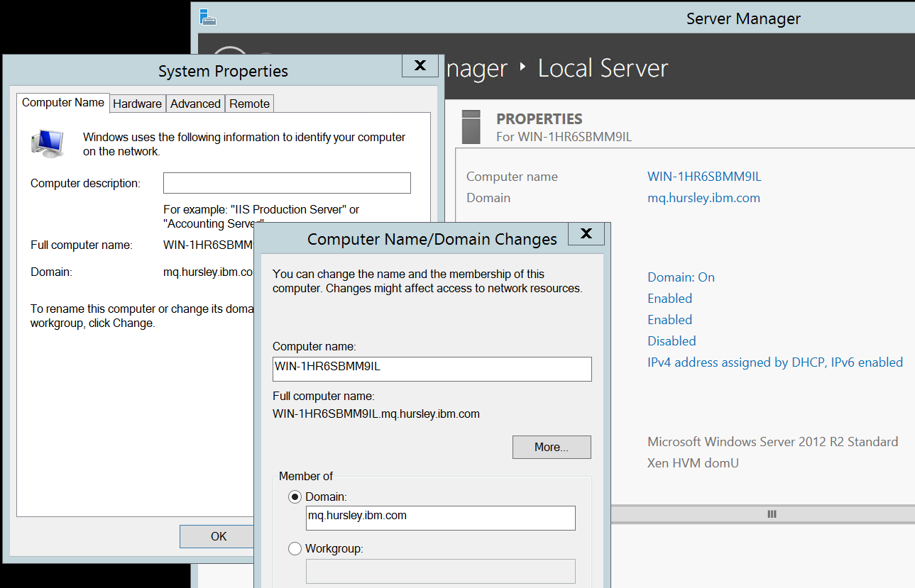Open the mq.hursley.ibm.com domain link
Screen dimensions: 915x588
coord(703,198)
